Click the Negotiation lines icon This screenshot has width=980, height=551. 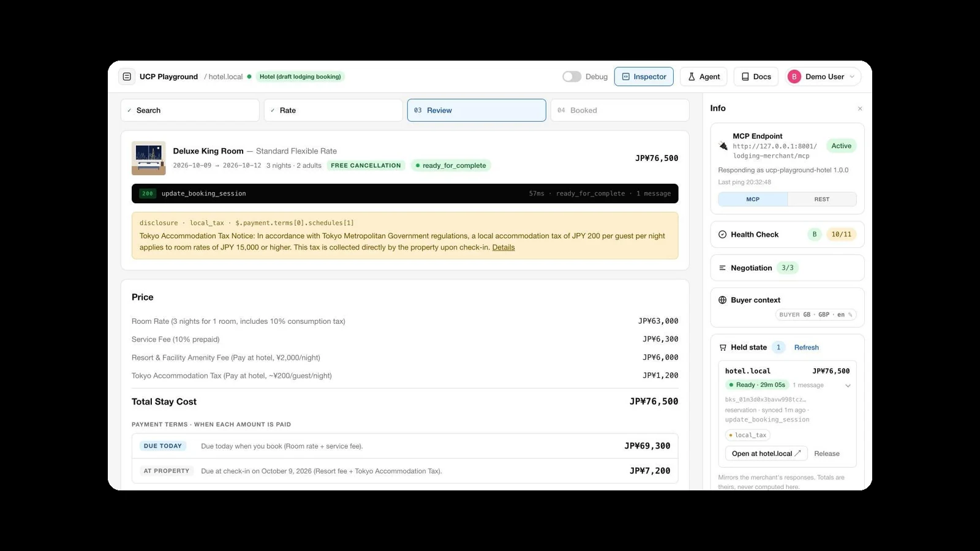pyautogui.click(x=722, y=268)
